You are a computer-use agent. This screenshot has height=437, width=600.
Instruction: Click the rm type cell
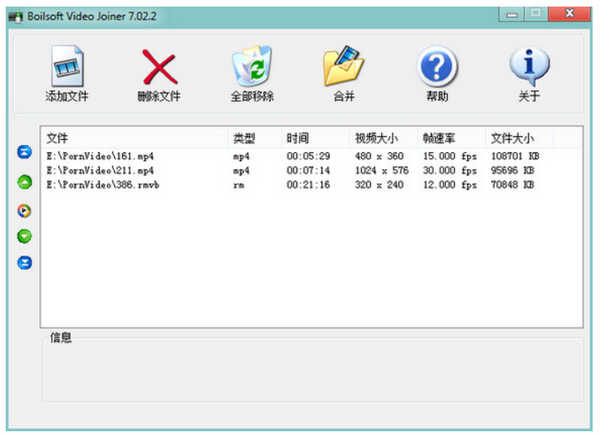point(238,185)
